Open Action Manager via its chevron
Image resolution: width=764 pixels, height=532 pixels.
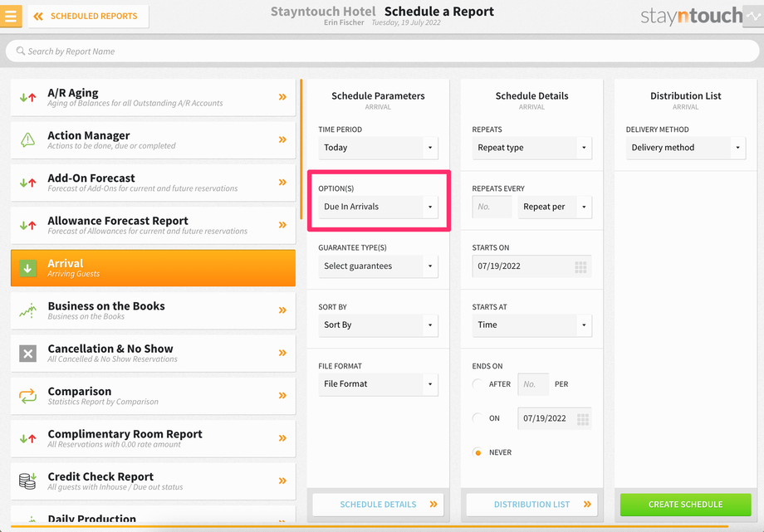coord(282,139)
